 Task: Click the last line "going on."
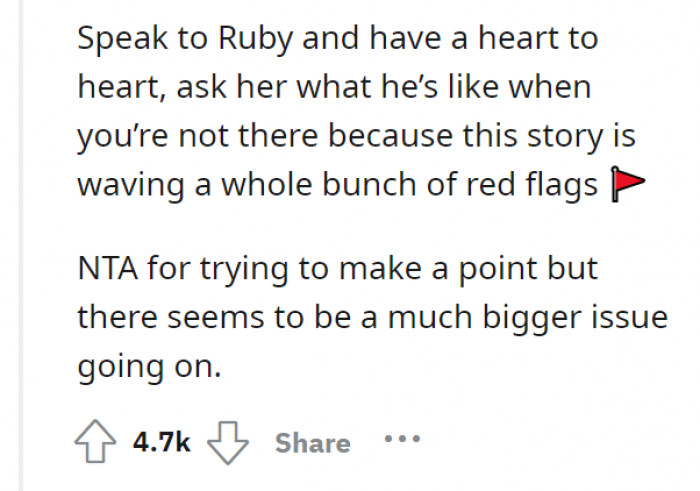click(x=147, y=365)
